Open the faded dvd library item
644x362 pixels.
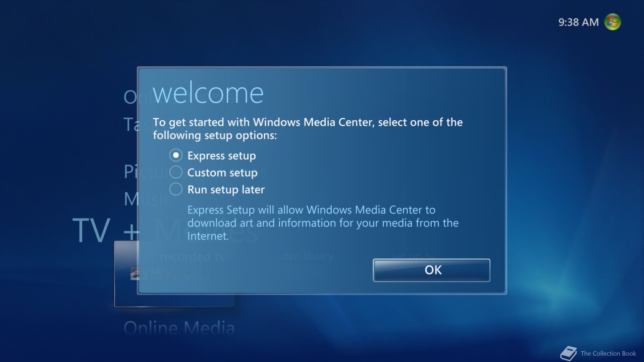coord(307,256)
